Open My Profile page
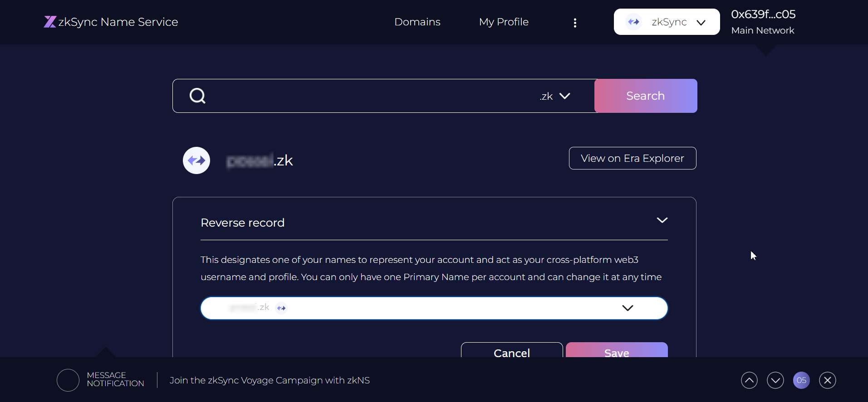 (x=504, y=22)
